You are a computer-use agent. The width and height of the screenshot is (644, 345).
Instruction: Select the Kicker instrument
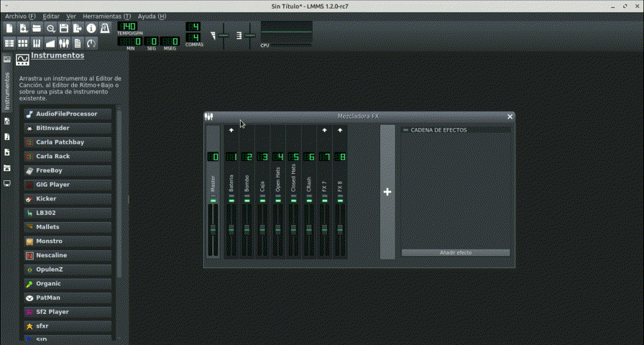click(x=68, y=199)
